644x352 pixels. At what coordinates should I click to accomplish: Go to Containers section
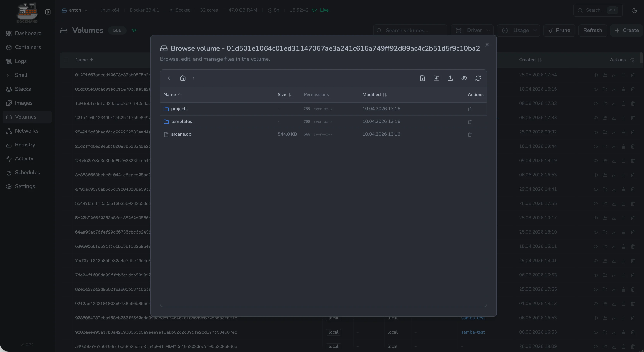27,47
